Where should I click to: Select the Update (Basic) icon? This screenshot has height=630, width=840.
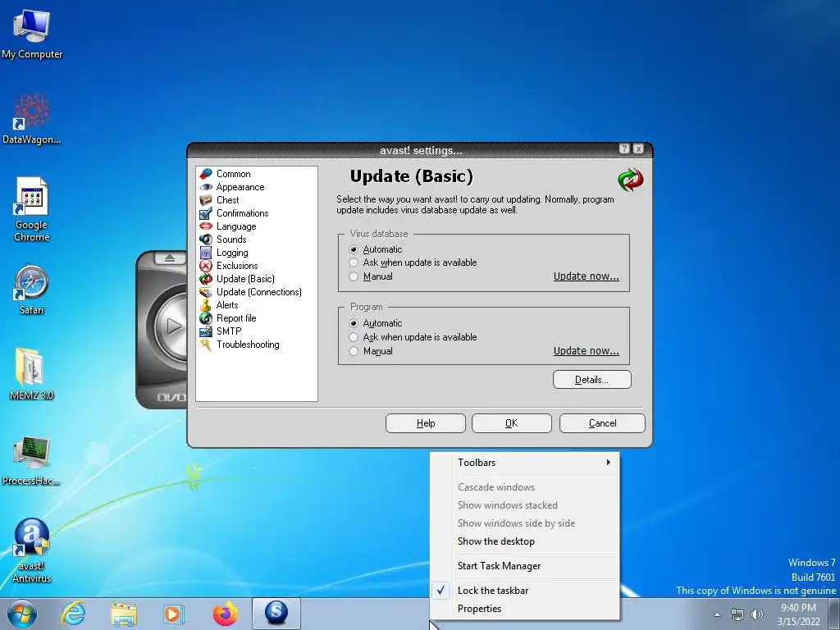click(x=206, y=279)
